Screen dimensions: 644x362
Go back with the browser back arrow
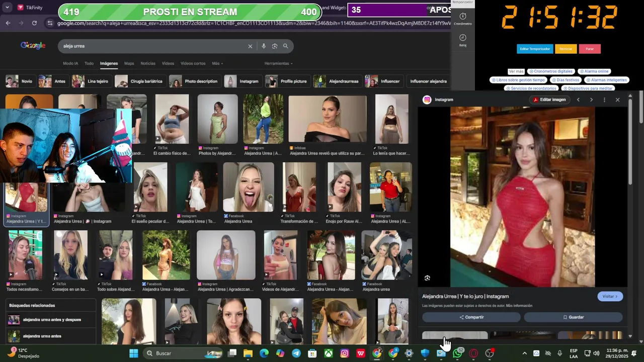8,23
